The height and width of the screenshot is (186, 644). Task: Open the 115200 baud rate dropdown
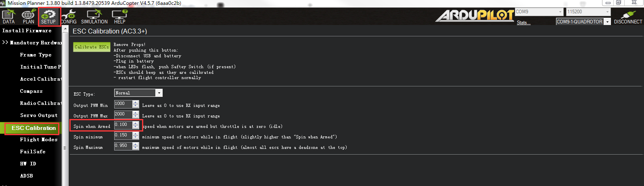point(607,12)
